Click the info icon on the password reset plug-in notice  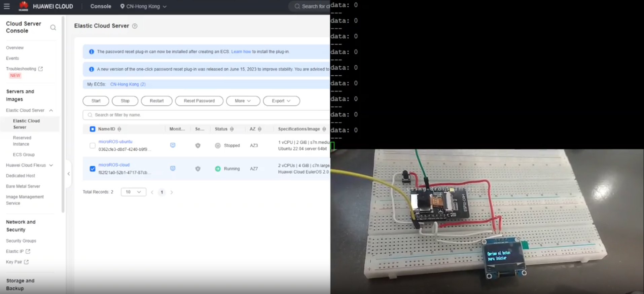point(91,52)
